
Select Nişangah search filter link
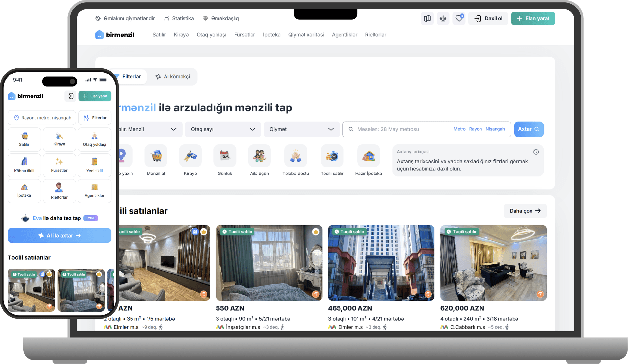click(x=495, y=129)
